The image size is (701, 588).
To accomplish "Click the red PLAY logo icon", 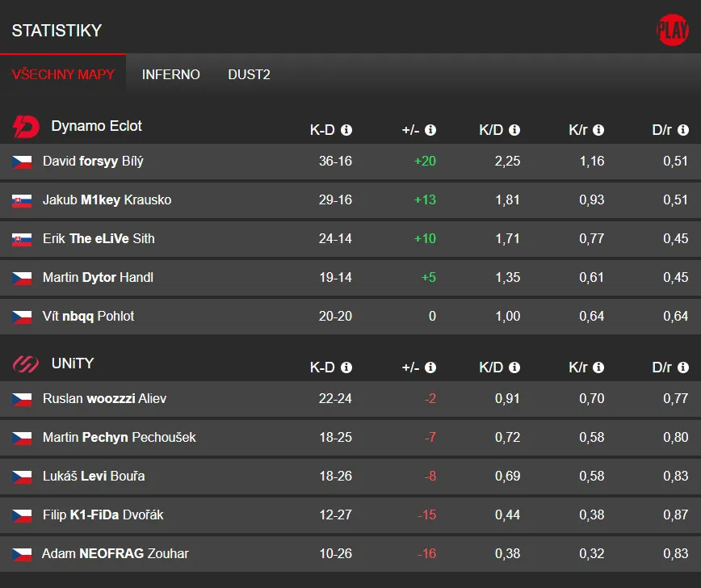I will click(672, 30).
